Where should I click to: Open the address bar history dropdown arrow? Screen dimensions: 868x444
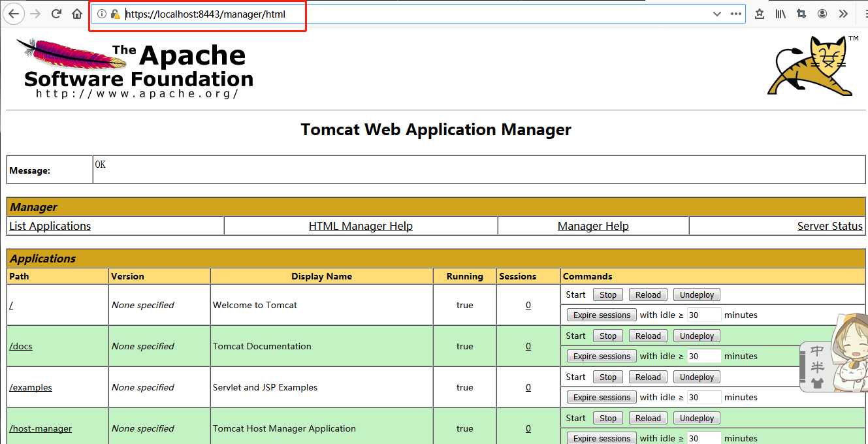coord(716,14)
